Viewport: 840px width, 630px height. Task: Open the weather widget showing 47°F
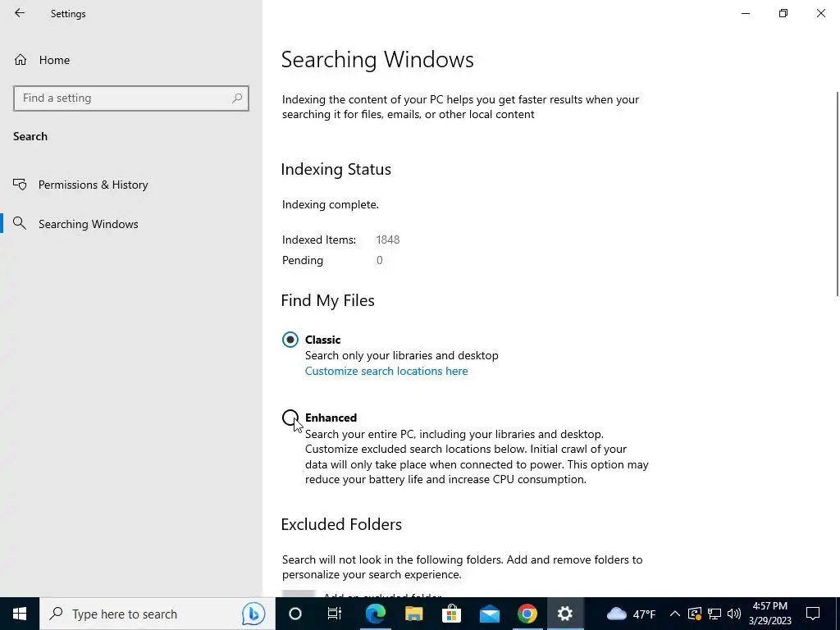[631, 614]
